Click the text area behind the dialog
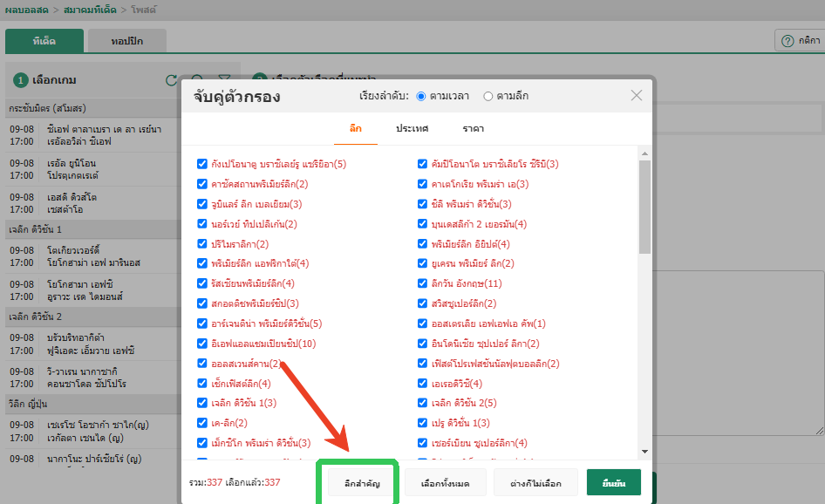The height and width of the screenshot is (504, 825). [x=738, y=352]
